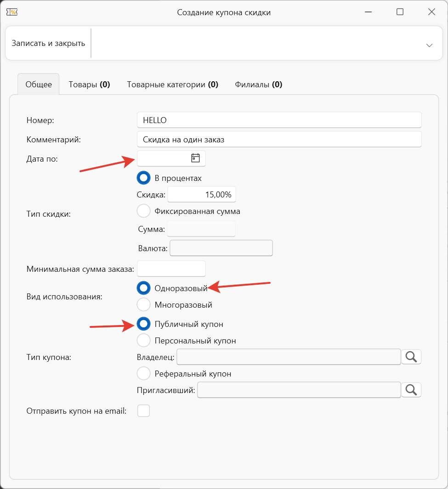This screenshot has width=448, height=489.
Task: Switch to the Товары tab
Action: (89, 84)
